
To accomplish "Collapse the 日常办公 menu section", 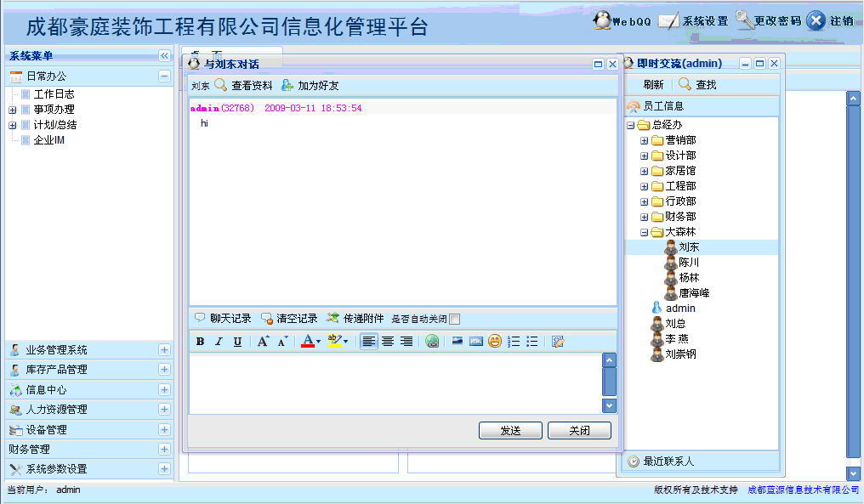I will click(164, 76).
